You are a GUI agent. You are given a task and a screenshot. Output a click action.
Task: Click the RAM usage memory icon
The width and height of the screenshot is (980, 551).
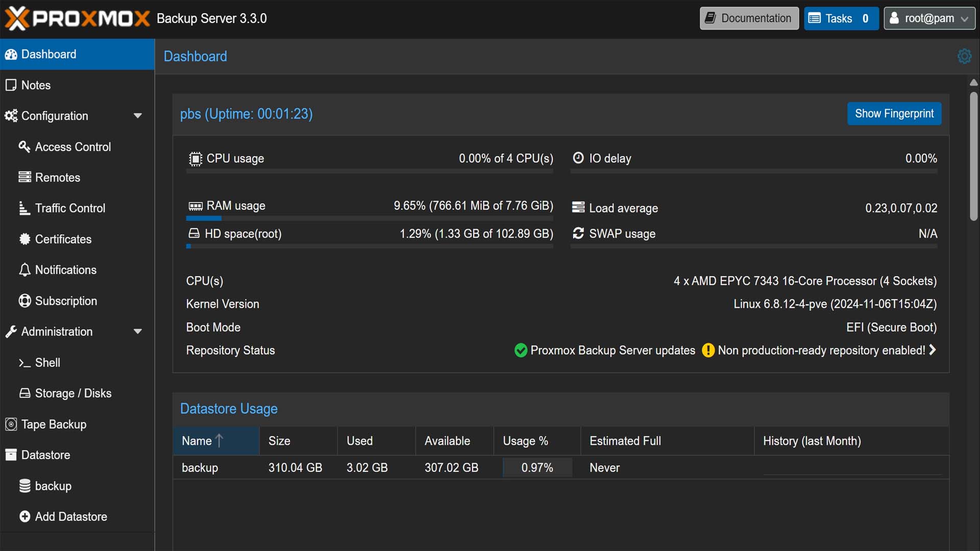[195, 206]
